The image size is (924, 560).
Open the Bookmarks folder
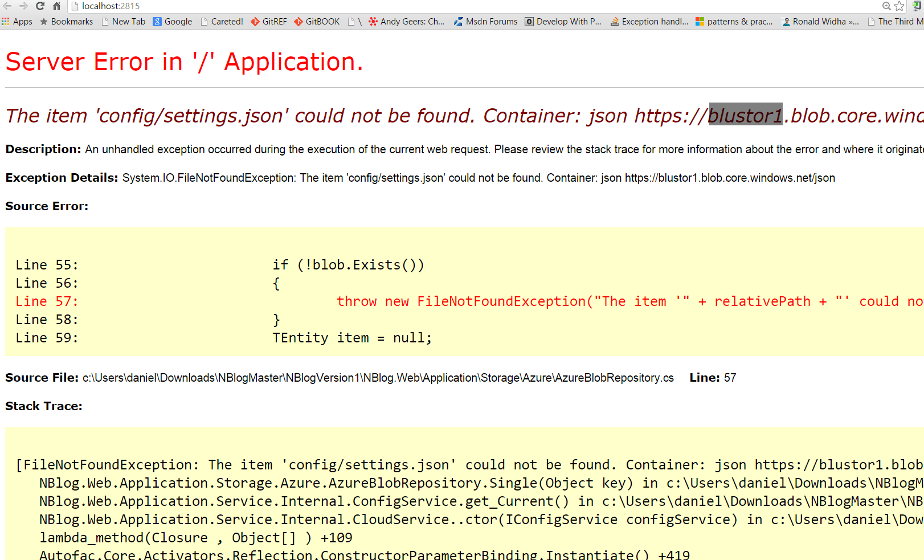click(x=67, y=22)
